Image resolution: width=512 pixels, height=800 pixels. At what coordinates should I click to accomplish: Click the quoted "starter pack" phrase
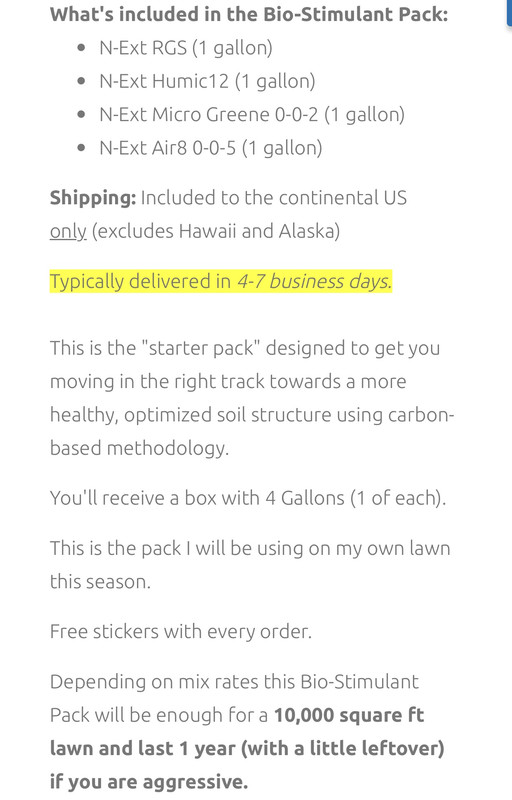[200, 348]
